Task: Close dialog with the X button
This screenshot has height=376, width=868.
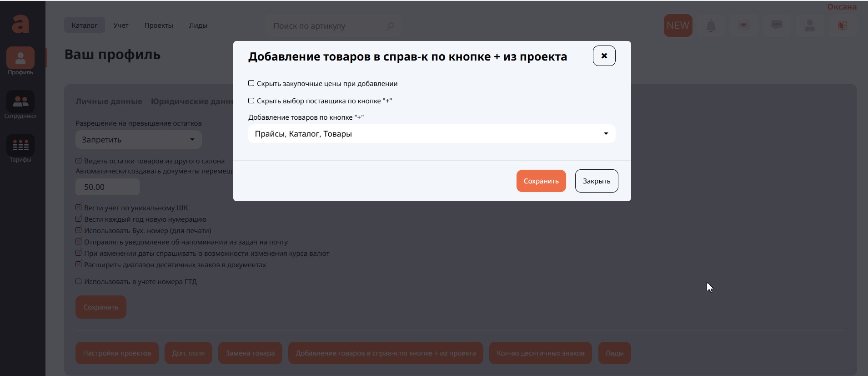Action: pos(604,56)
